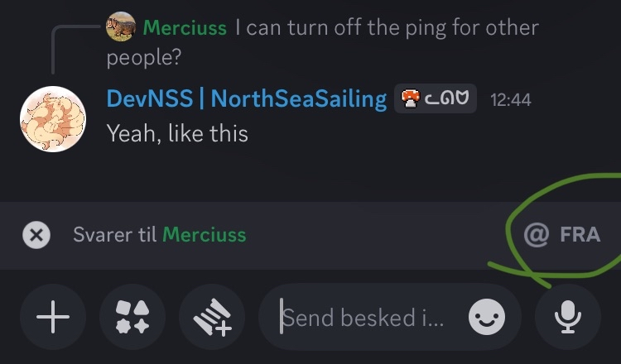
Task: Open the apps launcher shapes icon
Action: pyautogui.click(x=132, y=318)
